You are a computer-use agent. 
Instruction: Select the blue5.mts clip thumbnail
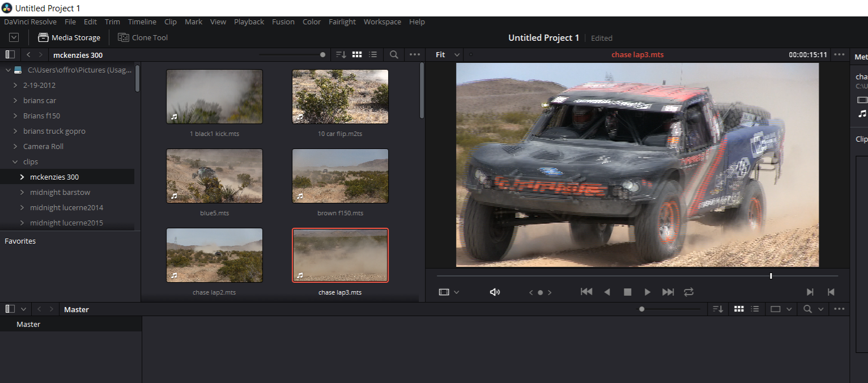point(214,176)
